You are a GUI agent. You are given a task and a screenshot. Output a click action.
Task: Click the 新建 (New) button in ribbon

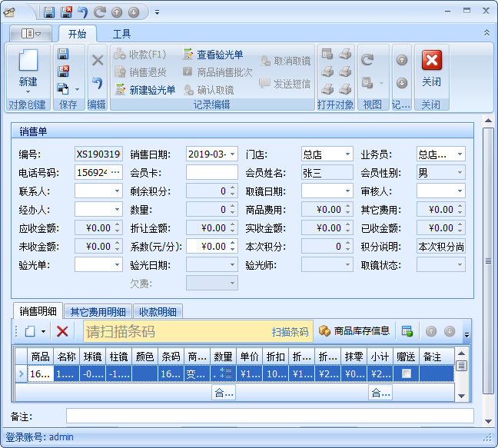[28, 68]
